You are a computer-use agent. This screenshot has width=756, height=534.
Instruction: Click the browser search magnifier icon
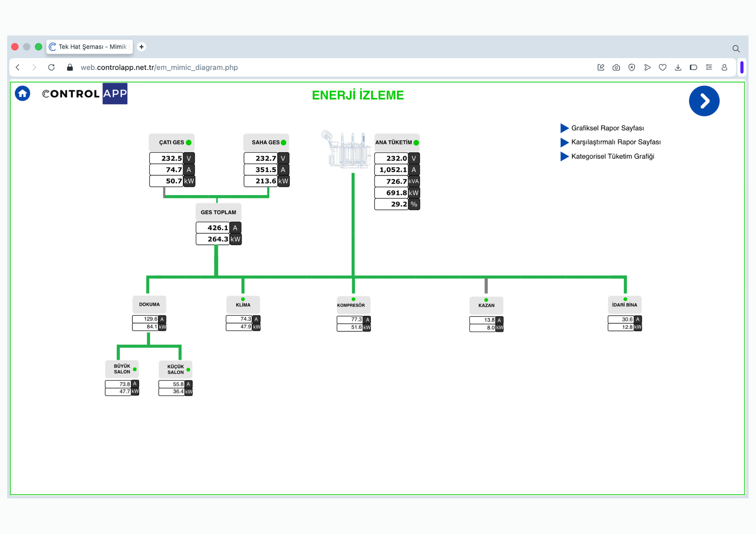point(736,48)
